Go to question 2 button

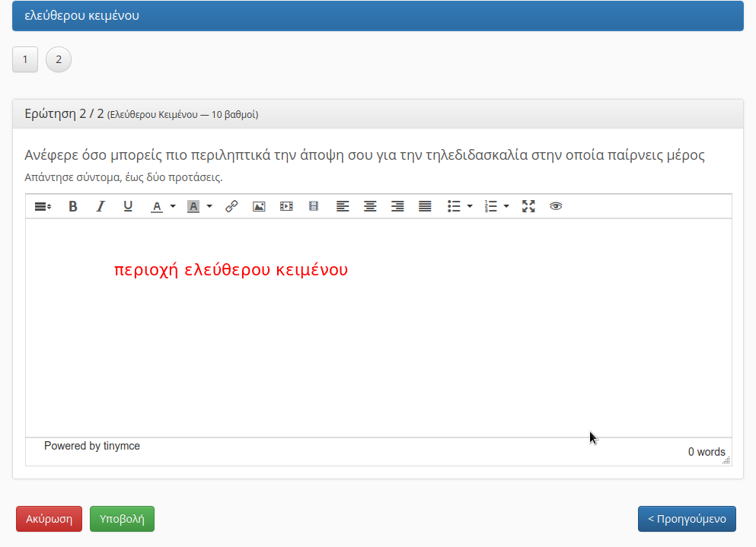tap(59, 60)
